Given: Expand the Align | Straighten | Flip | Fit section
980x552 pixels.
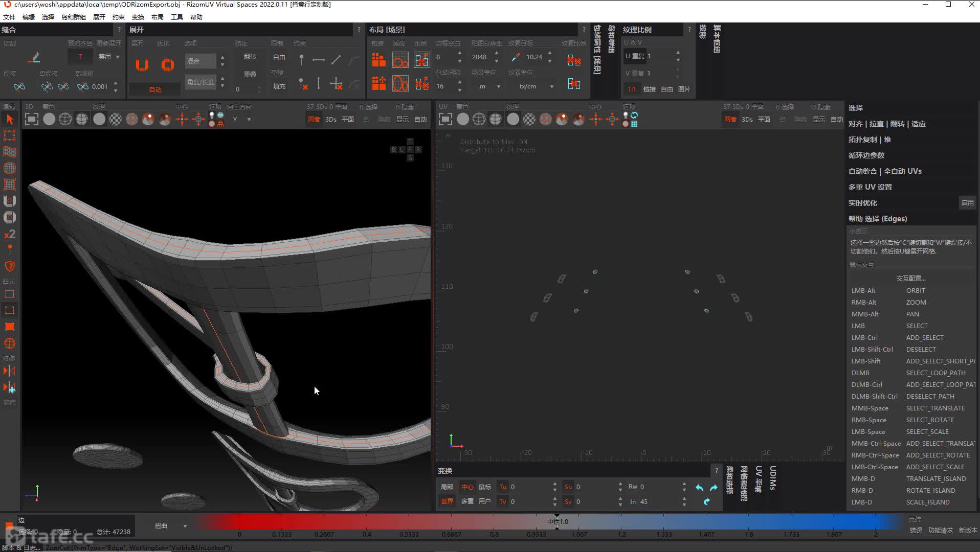Looking at the screenshot, I should [x=887, y=124].
